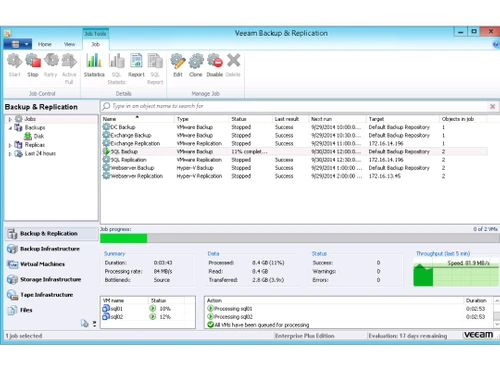
Task: Open the Backup Infrastructure view
Action: 51,249
